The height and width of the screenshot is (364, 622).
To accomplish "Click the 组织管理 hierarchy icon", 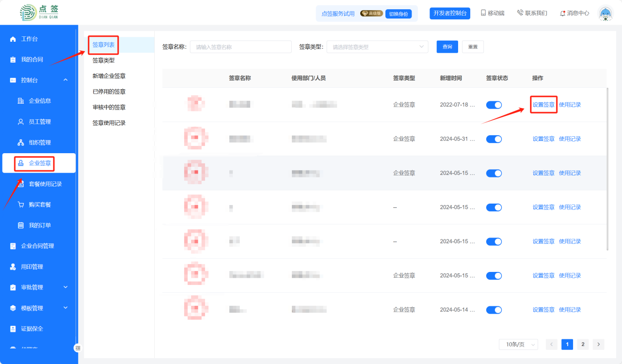I will [21, 142].
